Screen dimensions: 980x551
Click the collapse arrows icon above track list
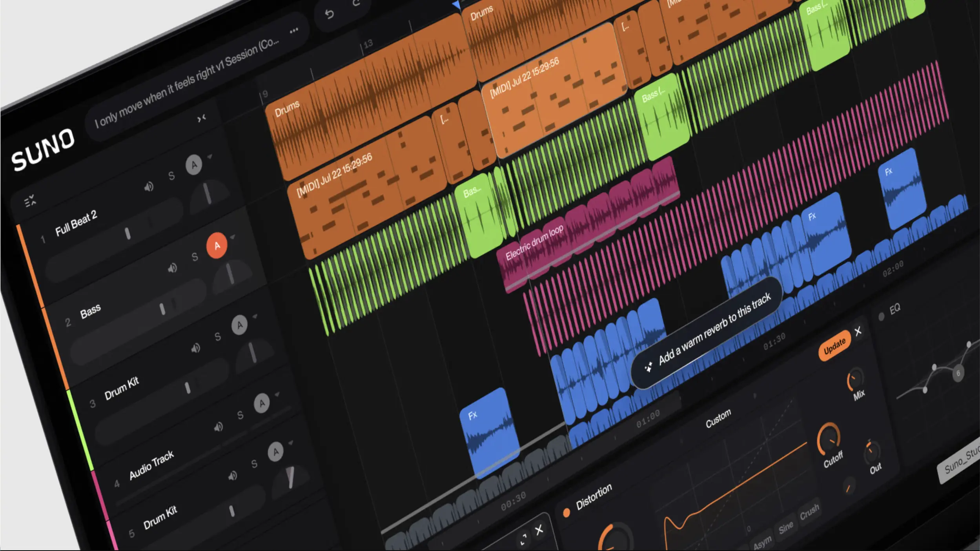coord(202,118)
